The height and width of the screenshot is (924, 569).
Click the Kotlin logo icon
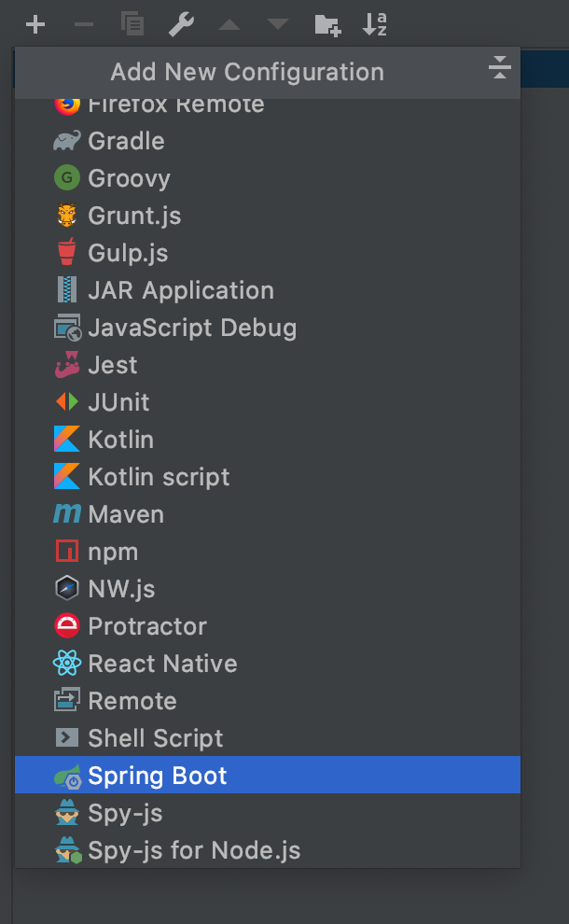[x=67, y=439]
